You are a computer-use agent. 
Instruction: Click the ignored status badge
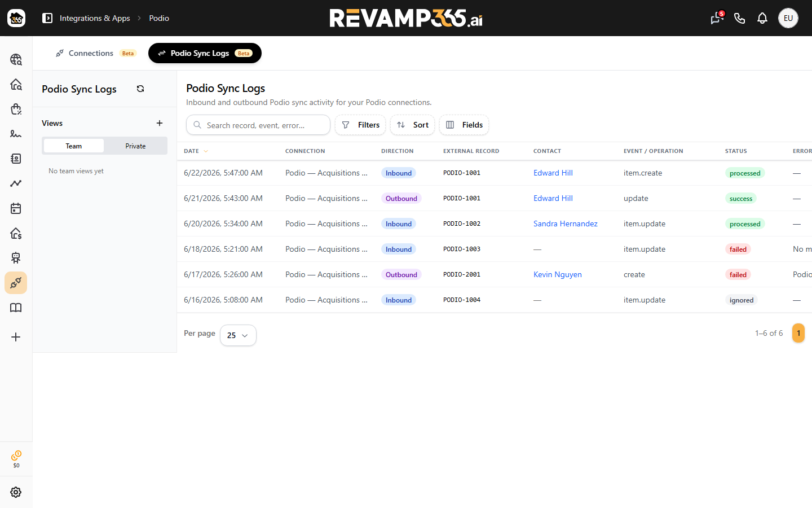(742, 300)
